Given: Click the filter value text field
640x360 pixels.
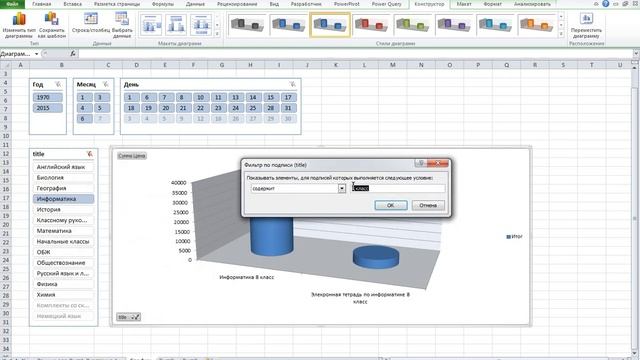Looking at the screenshot, I should click(398, 188).
